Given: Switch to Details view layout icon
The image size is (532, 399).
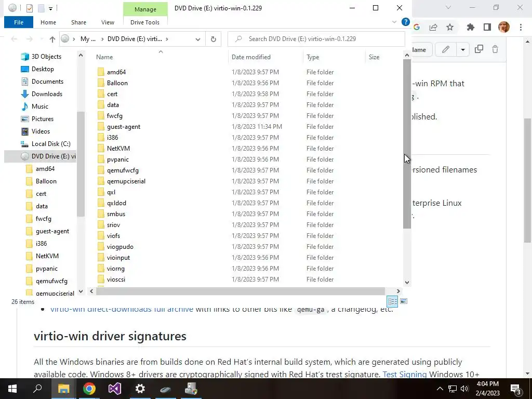Looking at the screenshot, I should tap(393, 301).
